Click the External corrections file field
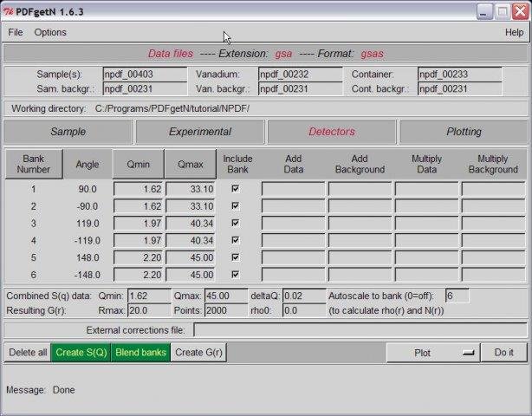The image size is (532, 416). coord(360,330)
